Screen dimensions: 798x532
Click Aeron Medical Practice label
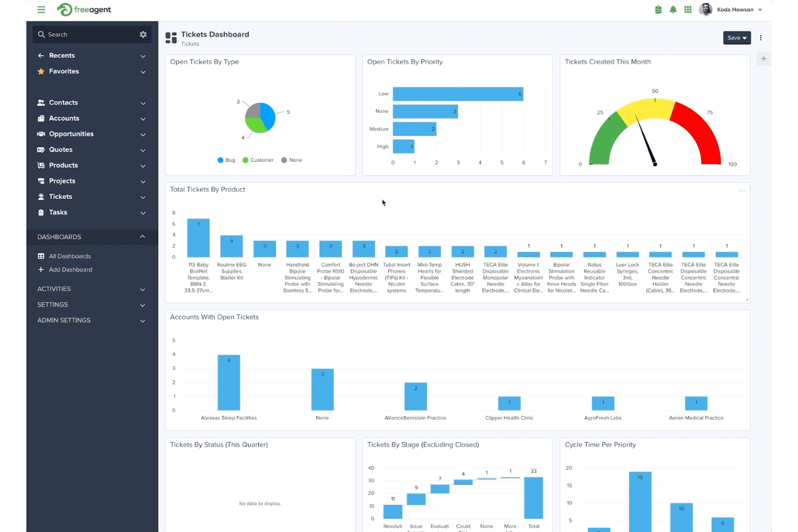coord(696,418)
